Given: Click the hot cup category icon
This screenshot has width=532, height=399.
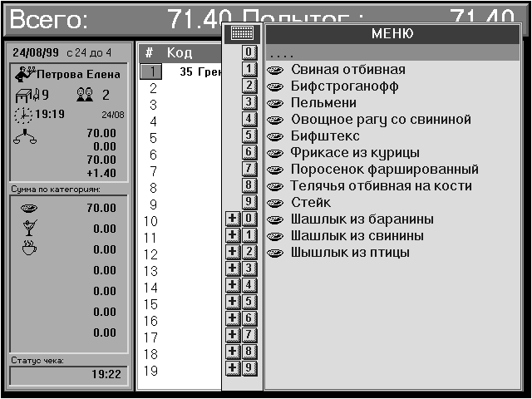Looking at the screenshot, I should point(29,248).
